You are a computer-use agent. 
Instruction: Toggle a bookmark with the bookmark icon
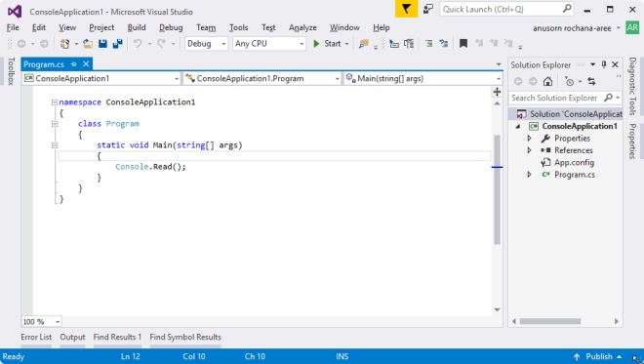(x=463, y=44)
